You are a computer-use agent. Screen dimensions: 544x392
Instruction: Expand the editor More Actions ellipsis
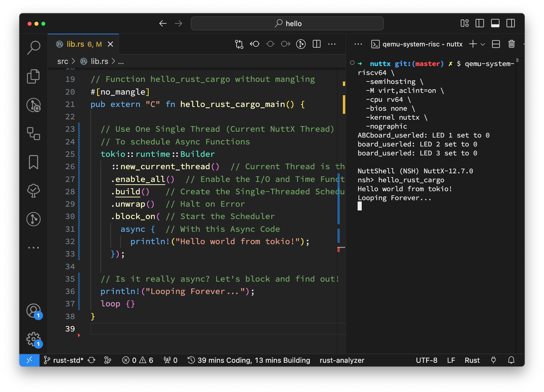pos(332,44)
